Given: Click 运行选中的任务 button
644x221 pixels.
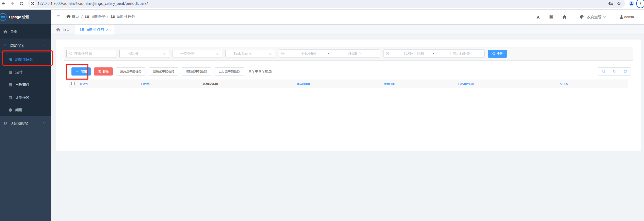Looking at the screenshot, I should 229,71.
